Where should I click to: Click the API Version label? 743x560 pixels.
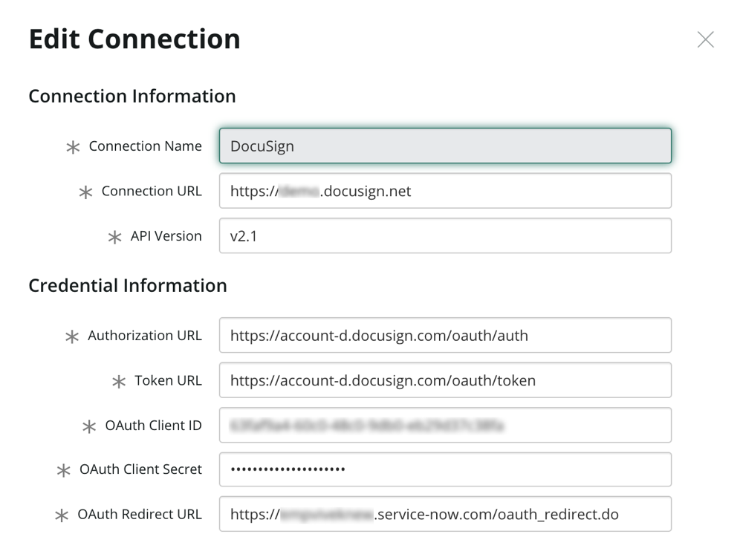pyautogui.click(x=166, y=236)
